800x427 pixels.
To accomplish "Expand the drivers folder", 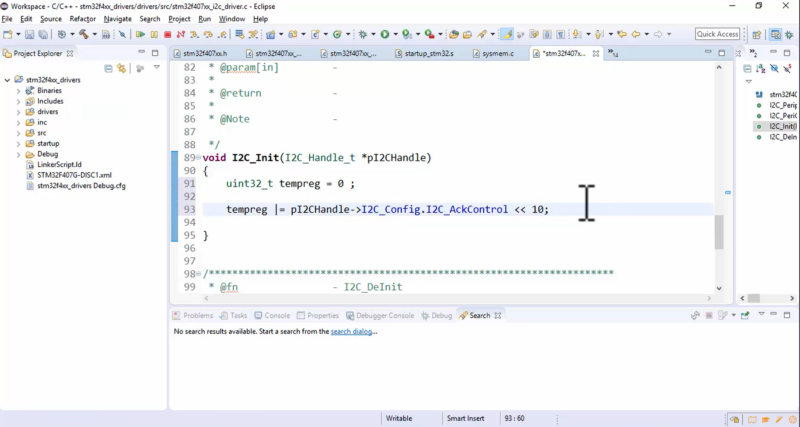I will (x=18, y=112).
